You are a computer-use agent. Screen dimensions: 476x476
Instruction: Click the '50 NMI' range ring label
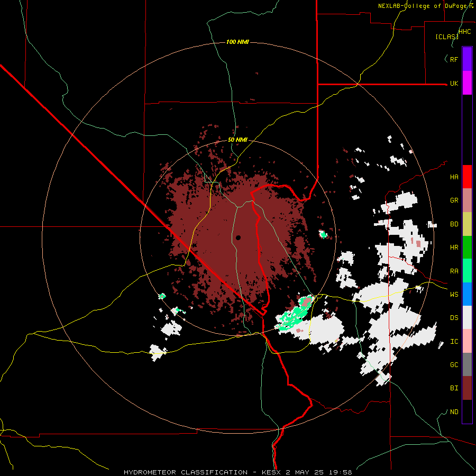click(x=237, y=140)
